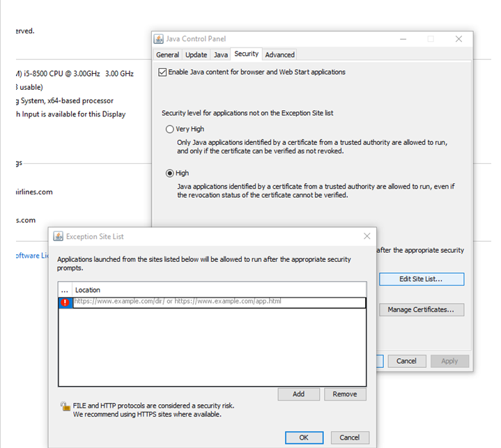Switch to the Update tab
This screenshot has width=501, height=448.
pyautogui.click(x=196, y=54)
